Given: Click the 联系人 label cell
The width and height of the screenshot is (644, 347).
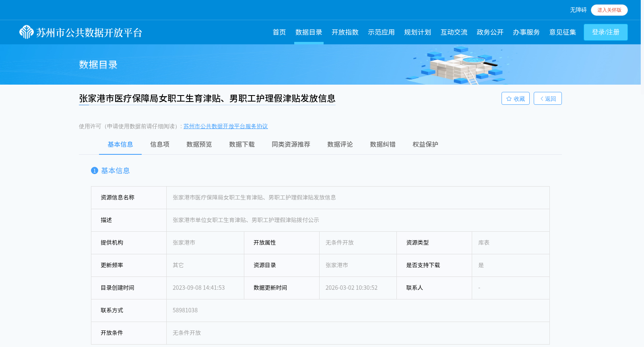Looking at the screenshot, I should pyautogui.click(x=434, y=288).
